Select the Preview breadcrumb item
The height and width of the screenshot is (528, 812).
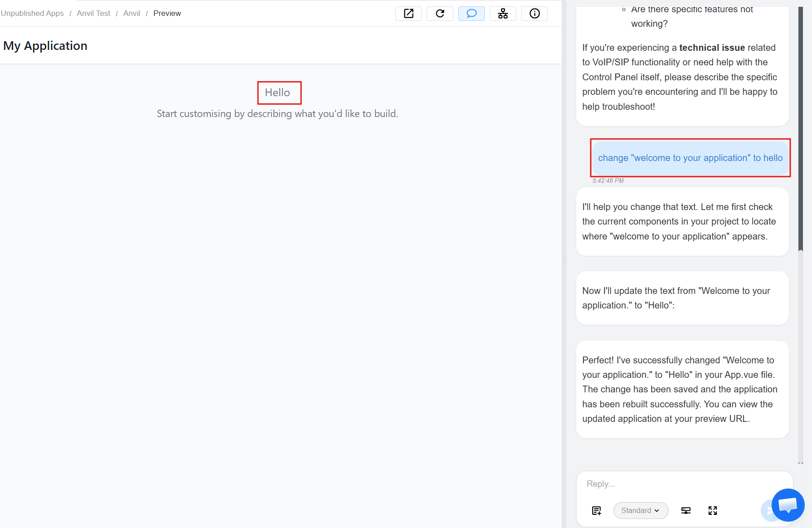tap(167, 14)
